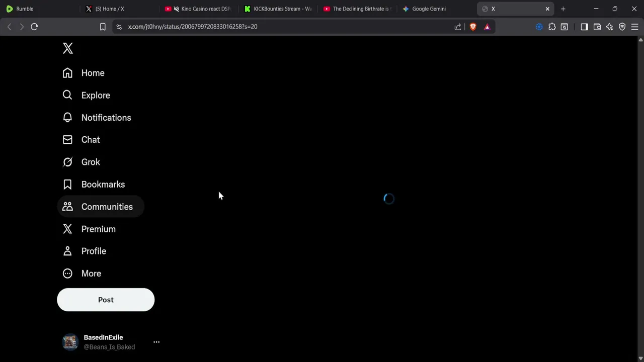Switch to the Google Gemini tab

pos(436,9)
